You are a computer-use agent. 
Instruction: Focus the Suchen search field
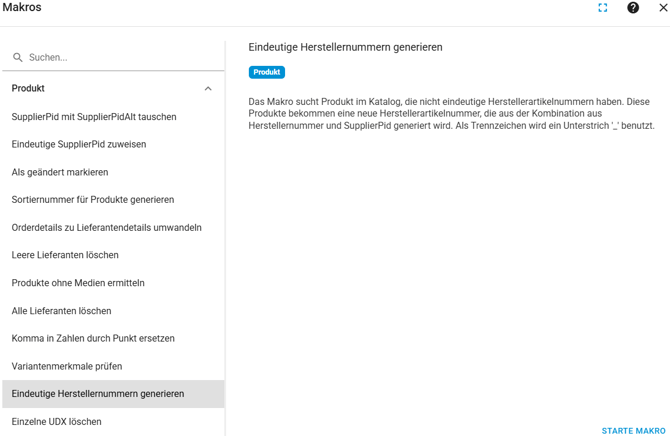point(120,58)
